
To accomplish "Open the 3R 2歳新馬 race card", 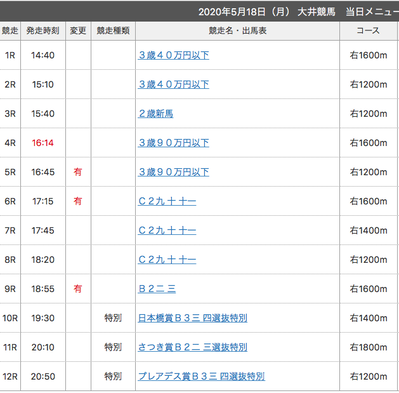I will coord(156,114).
